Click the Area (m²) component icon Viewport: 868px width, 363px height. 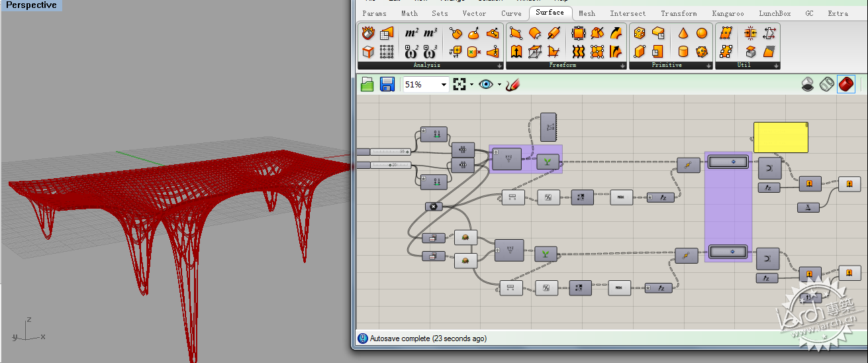411,33
